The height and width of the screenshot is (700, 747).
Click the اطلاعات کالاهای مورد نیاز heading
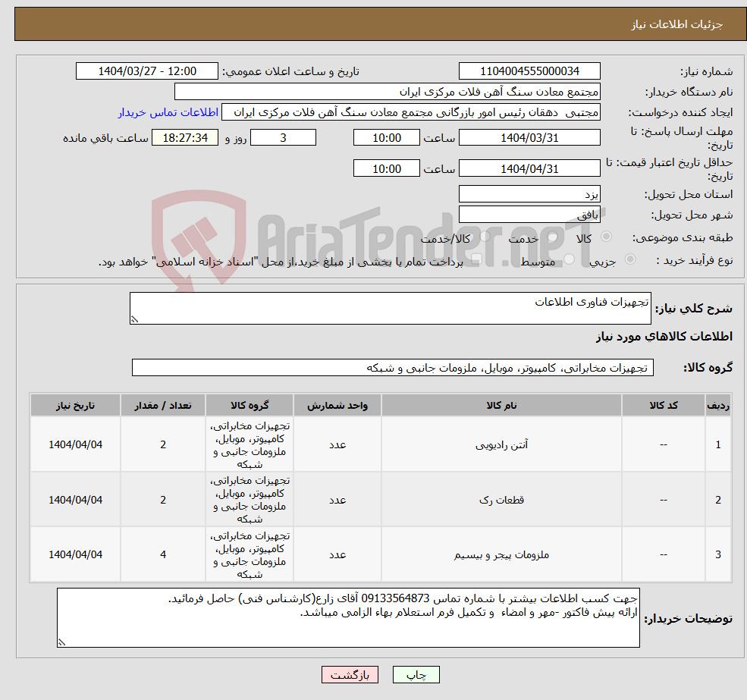point(664,337)
